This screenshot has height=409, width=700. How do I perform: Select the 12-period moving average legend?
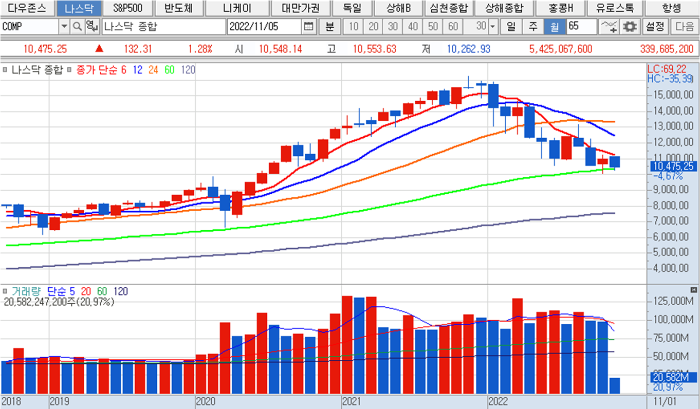click(138, 70)
